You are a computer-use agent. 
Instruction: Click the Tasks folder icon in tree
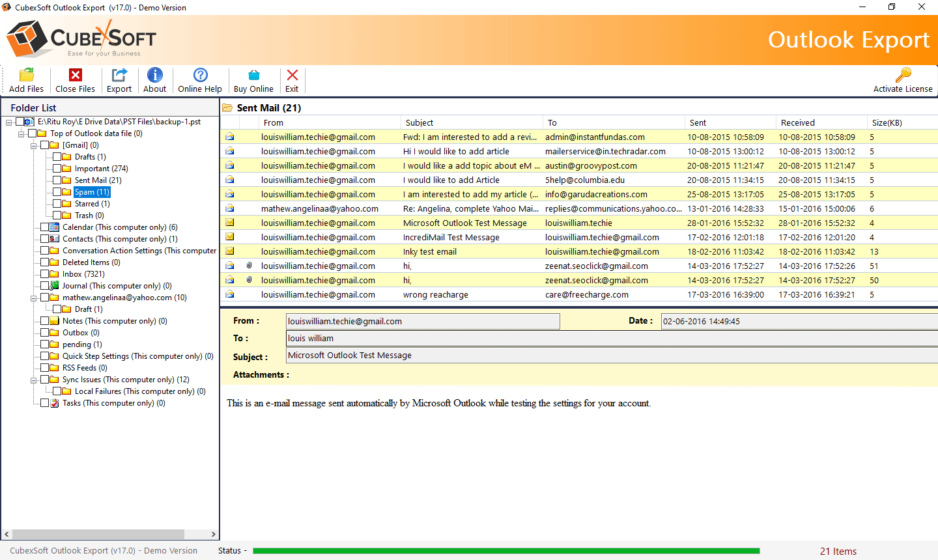(x=55, y=403)
